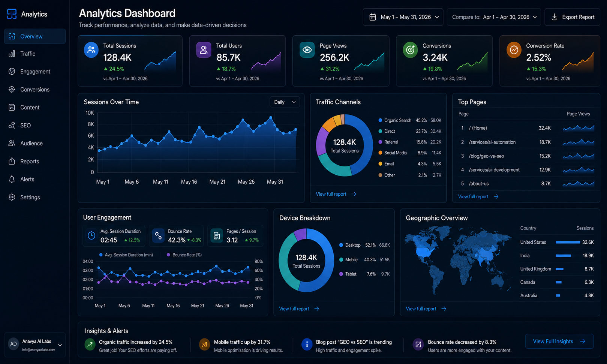607x364 pixels.
Task: Click the Page Views eye icon
Action: pos(307,50)
